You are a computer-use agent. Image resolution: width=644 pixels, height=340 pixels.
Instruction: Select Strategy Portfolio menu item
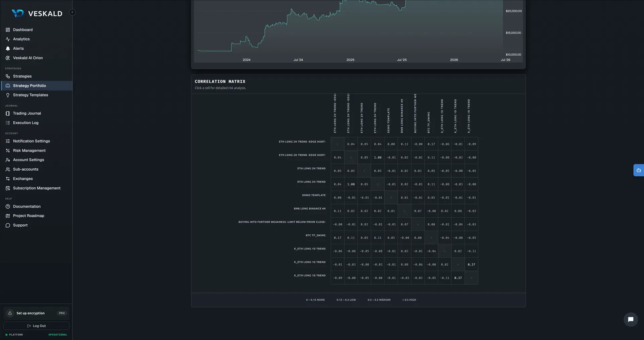click(x=36, y=86)
